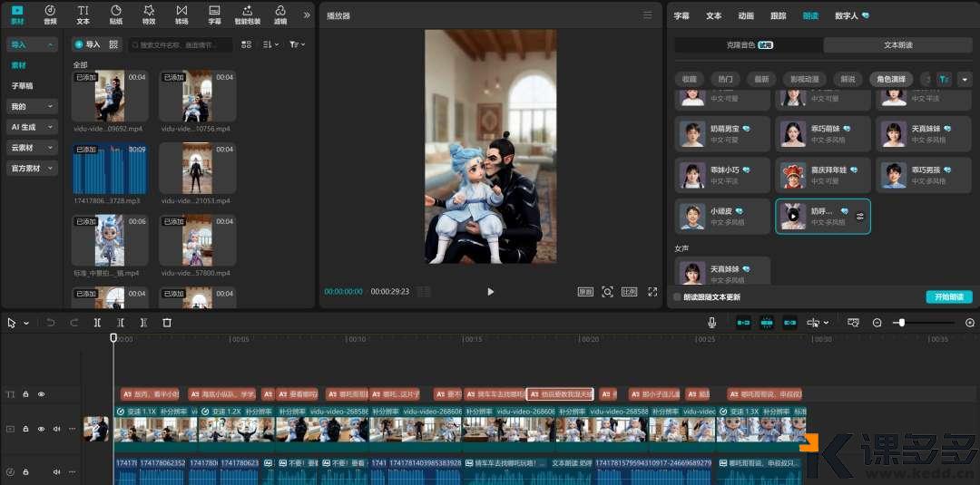Image resolution: width=980 pixels, height=485 pixels.
Task: Open the media sort order dropdown
Action: [x=270, y=44]
